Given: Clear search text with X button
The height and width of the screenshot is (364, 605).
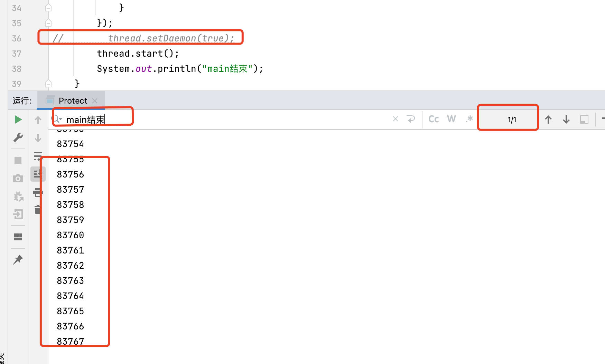Looking at the screenshot, I should pyautogui.click(x=395, y=119).
